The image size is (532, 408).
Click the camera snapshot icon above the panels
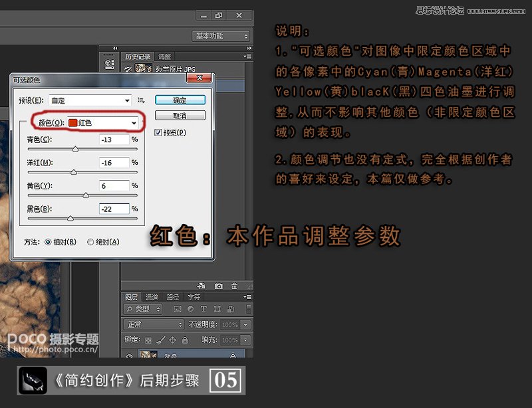(219, 286)
